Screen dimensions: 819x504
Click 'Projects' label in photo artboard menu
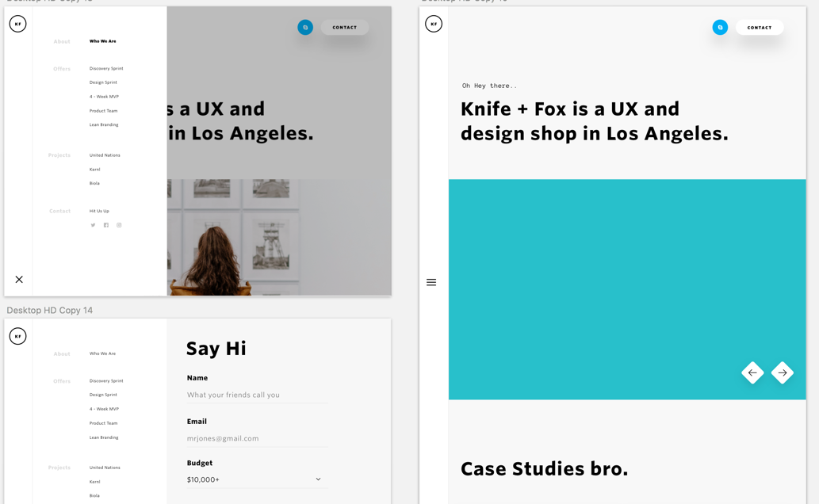coord(59,155)
